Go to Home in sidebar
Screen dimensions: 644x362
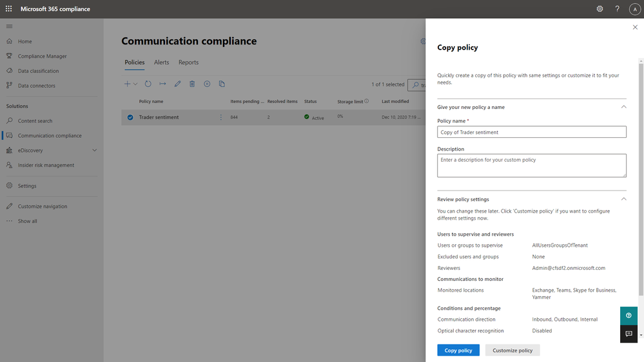(x=24, y=41)
